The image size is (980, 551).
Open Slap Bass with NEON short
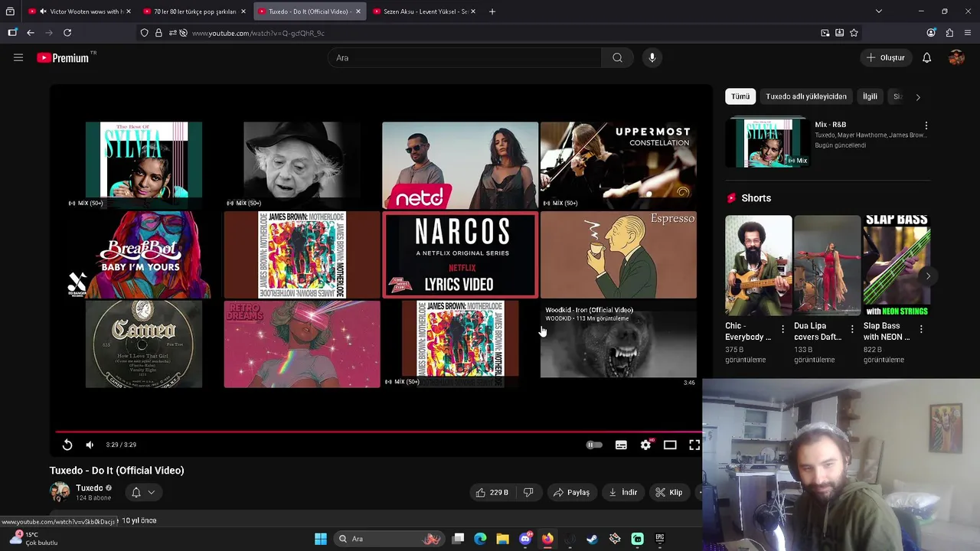point(897,266)
